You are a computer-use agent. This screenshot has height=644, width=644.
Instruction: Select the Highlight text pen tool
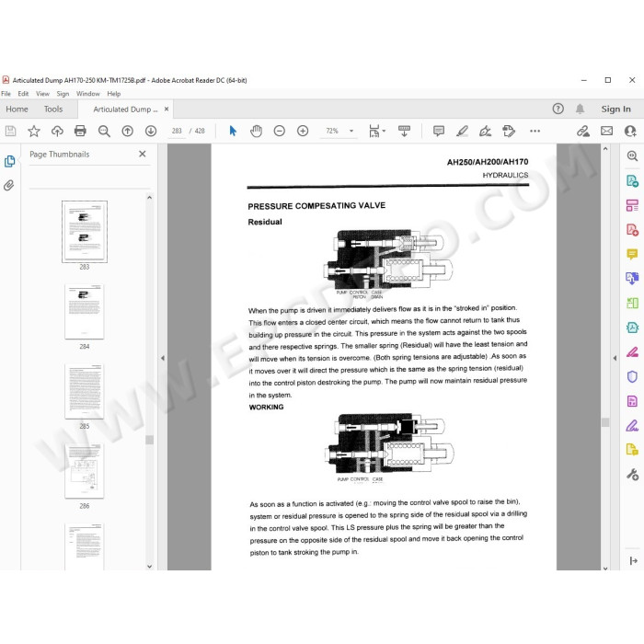pyautogui.click(x=462, y=131)
